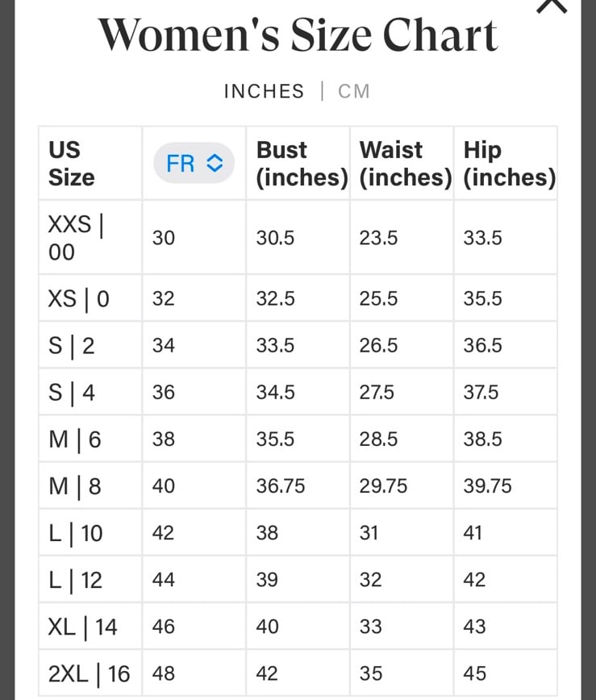Click the US Size column header
The height and width of the screenshot is (700, 596).
click(x=90, y=164)
